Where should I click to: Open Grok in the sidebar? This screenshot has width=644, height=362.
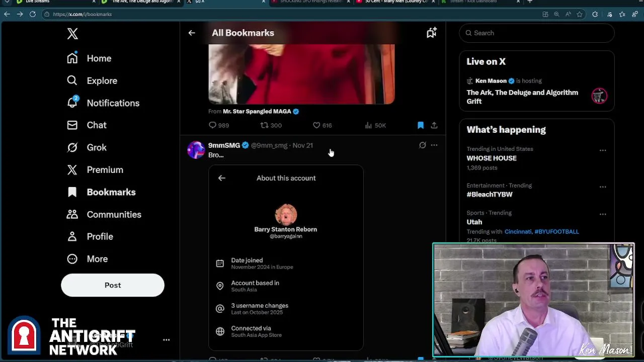tap(87, 147)
